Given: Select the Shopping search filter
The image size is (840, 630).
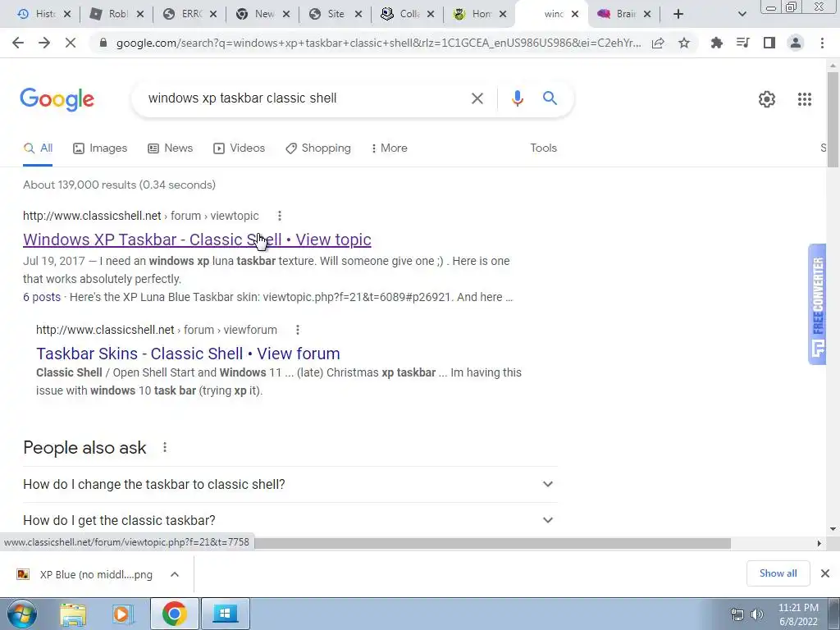Looking at the screenshot, I should click(x=318, y=148).
